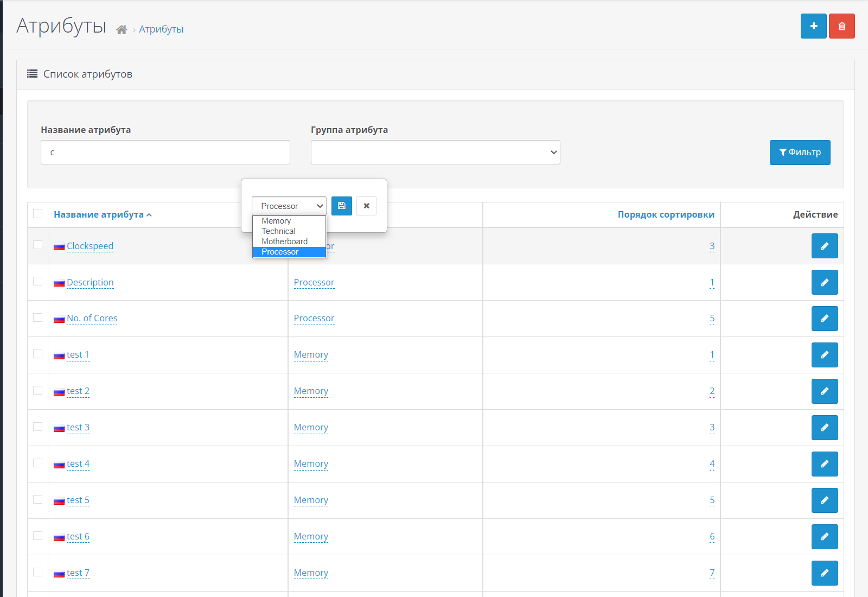Click the Clockspeed attribute name

(90, 246)
